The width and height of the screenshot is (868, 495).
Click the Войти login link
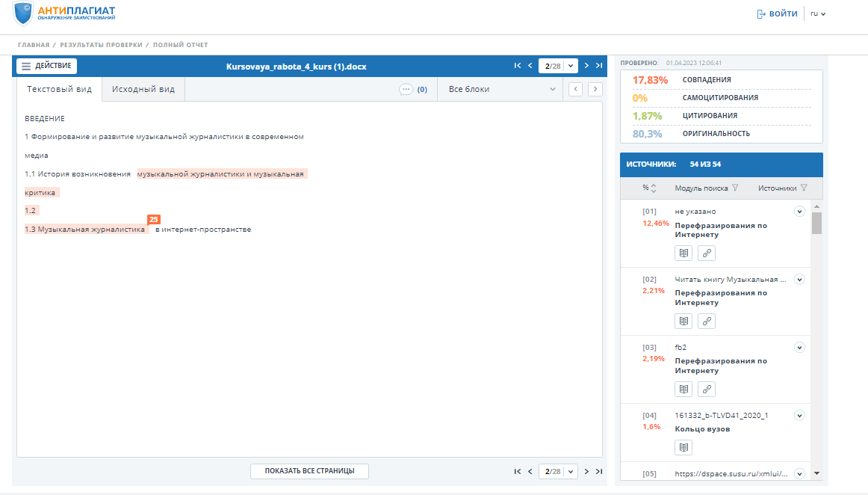(777, 14)
